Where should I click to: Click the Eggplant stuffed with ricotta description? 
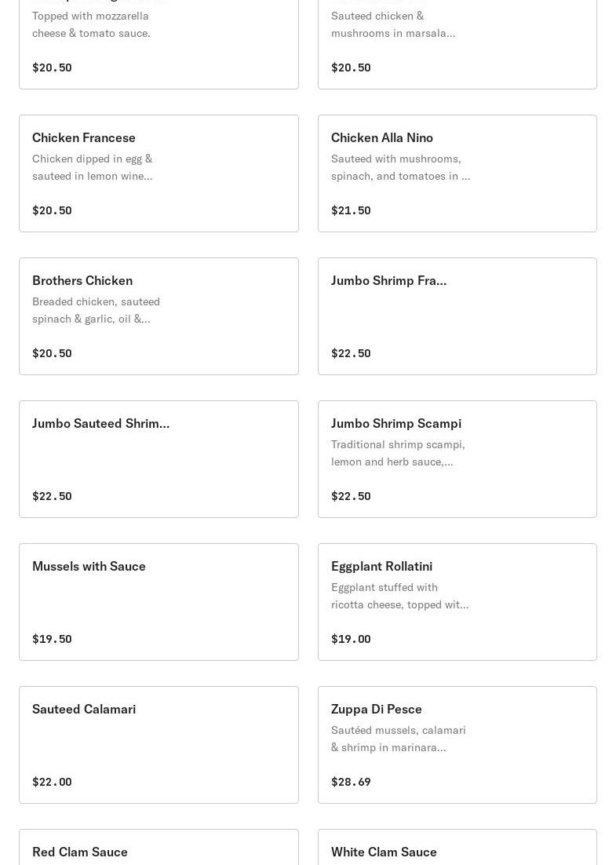(x=399, y=596)
